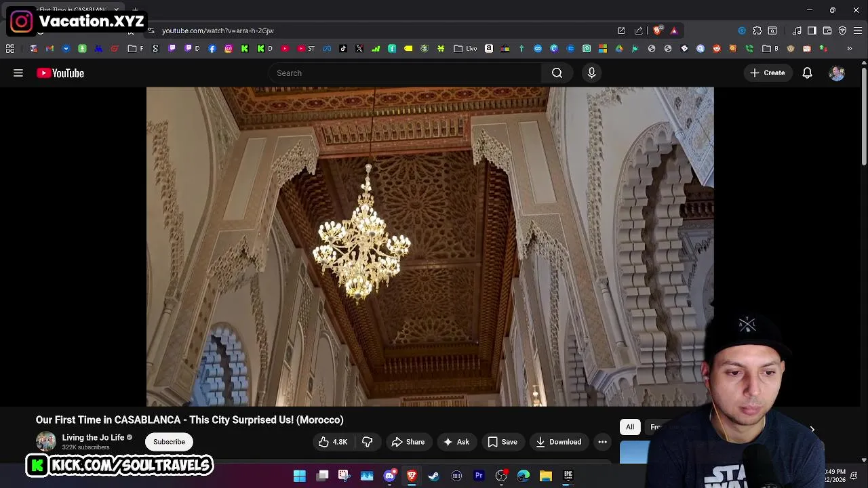Go to the YouTube home logo
This screenshot has width=868, height=488.
pos(60,73)
